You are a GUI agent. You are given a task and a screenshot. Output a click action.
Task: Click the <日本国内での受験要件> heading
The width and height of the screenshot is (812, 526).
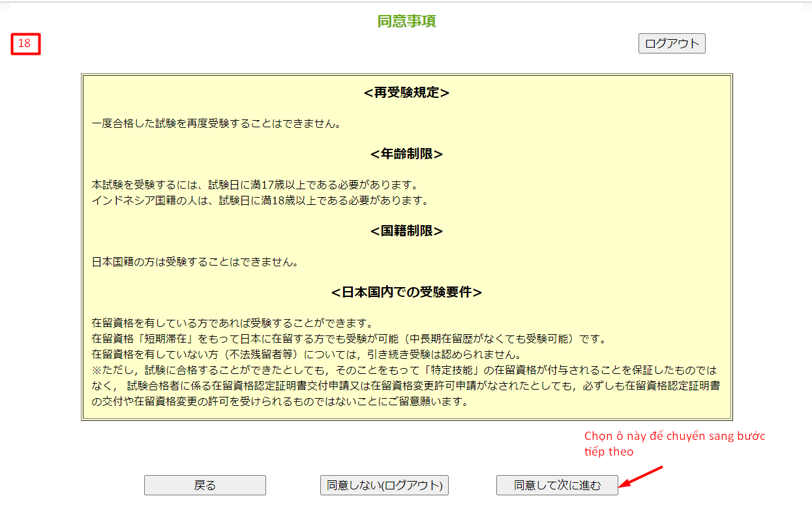coord(406,292)
